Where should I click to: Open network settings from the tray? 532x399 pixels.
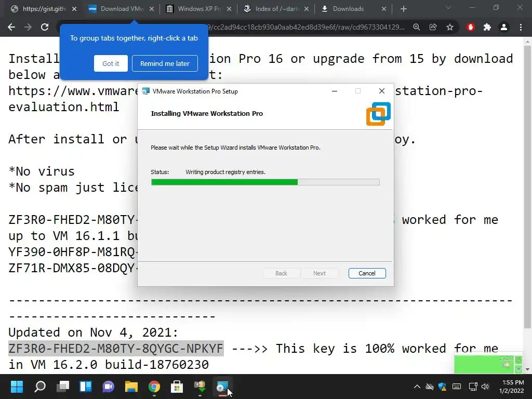point(473,387)
